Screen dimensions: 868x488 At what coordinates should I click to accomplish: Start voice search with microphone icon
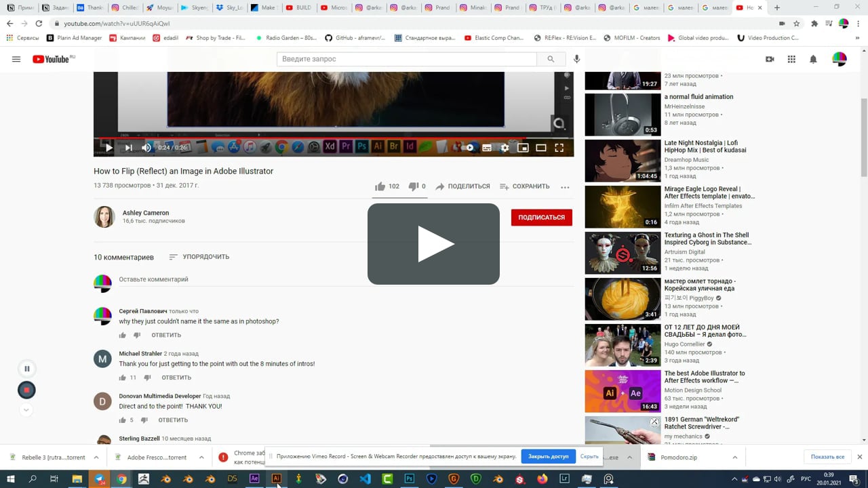[577, 59]
